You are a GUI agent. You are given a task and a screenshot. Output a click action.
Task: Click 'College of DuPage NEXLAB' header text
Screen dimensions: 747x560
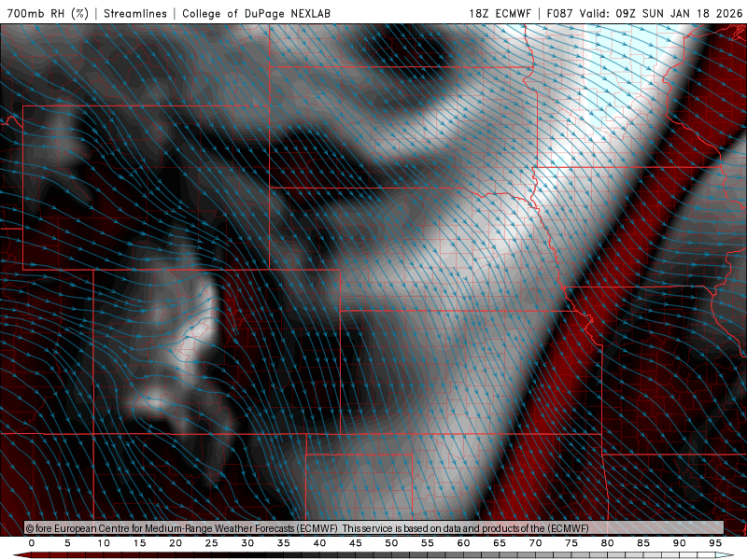[x=256, y=13]
